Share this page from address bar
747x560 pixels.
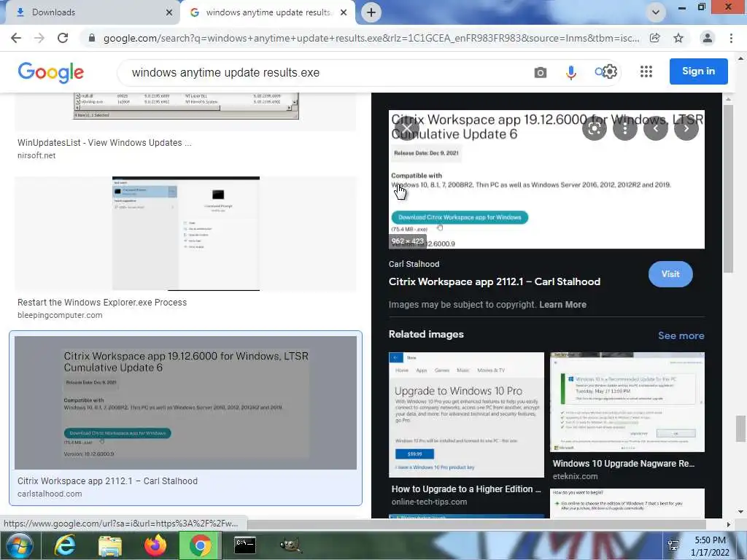click(655, 38)
